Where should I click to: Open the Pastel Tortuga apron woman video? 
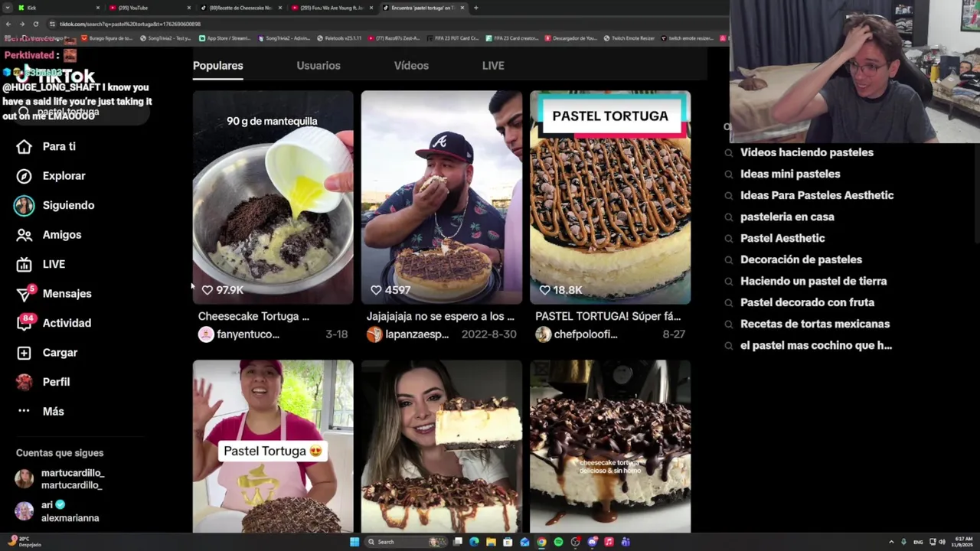(273, 446)
